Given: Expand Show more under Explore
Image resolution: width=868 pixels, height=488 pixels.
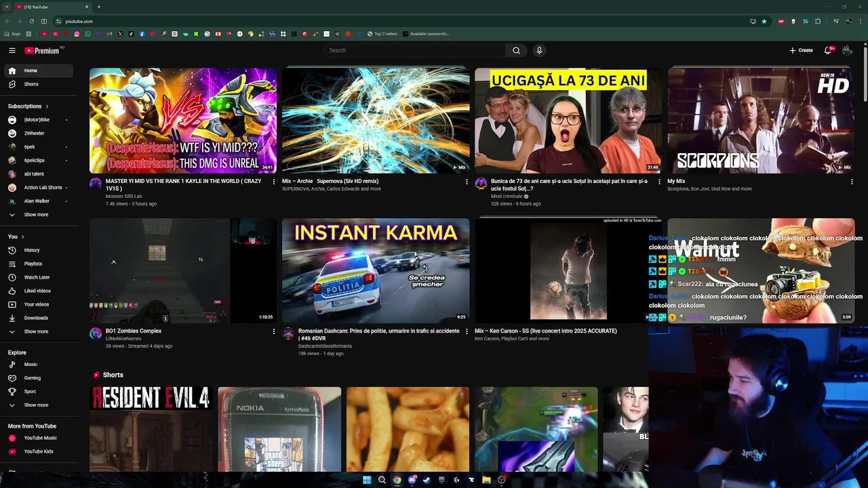Looking at the screenshot, I should (x=38, y=405).
